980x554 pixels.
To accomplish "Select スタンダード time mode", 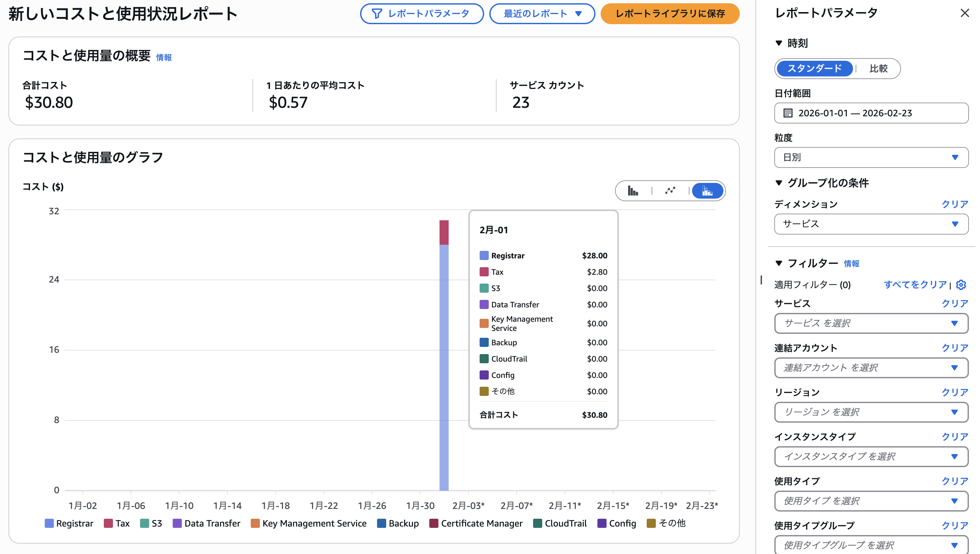I will [x=814, y=69].
